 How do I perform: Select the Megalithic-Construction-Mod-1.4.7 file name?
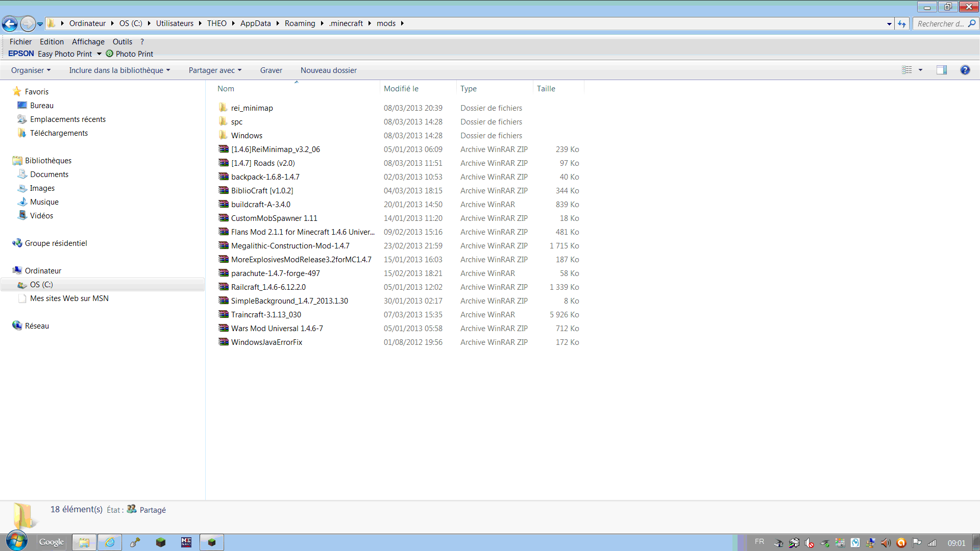[290, 245]
